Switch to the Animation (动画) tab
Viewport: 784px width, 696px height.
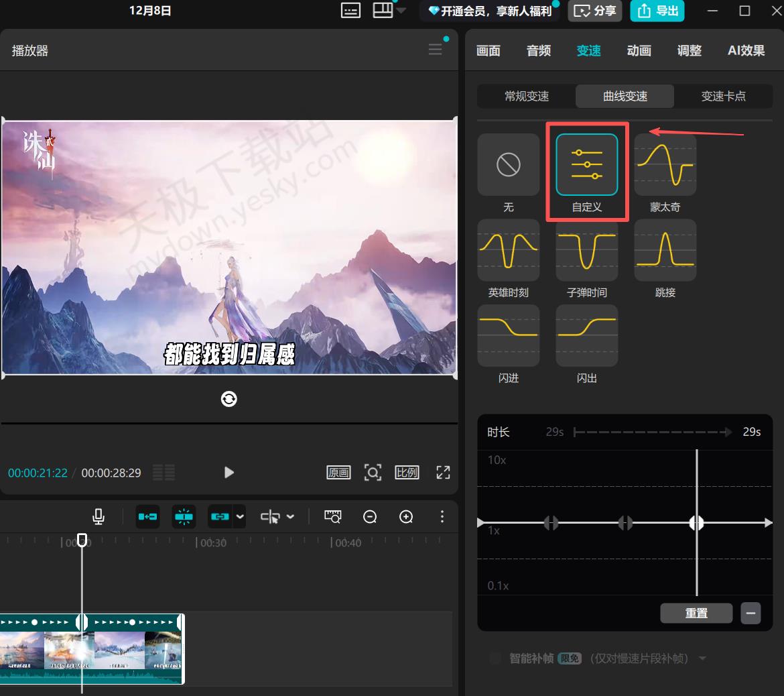pos(639,50)
